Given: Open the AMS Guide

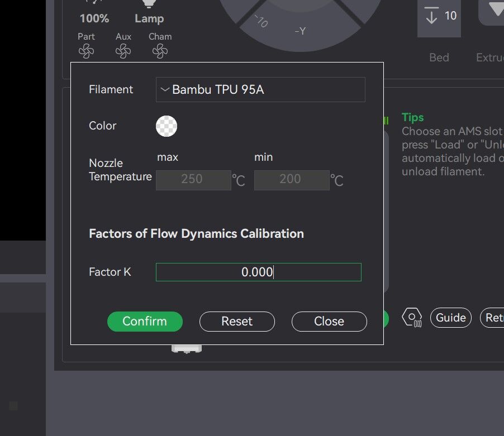Looking at the screenshot, I should click(x=451, y=318).
